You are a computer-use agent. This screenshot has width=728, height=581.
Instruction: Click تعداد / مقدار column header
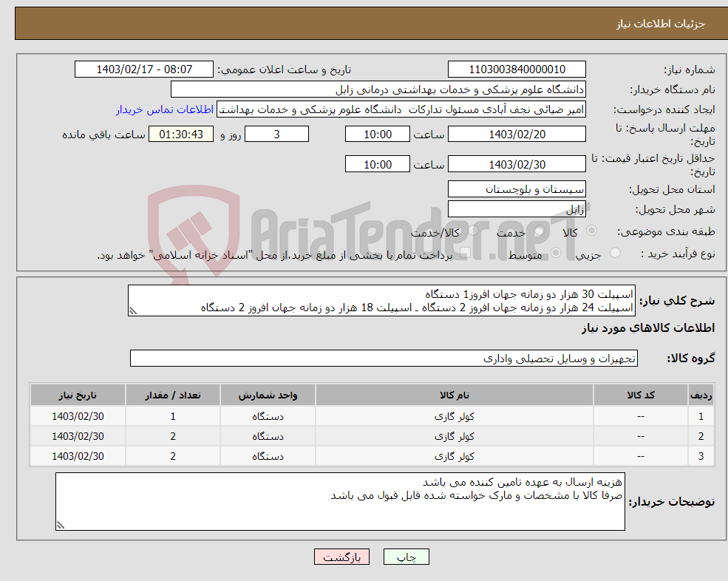(x=173, y=395)
